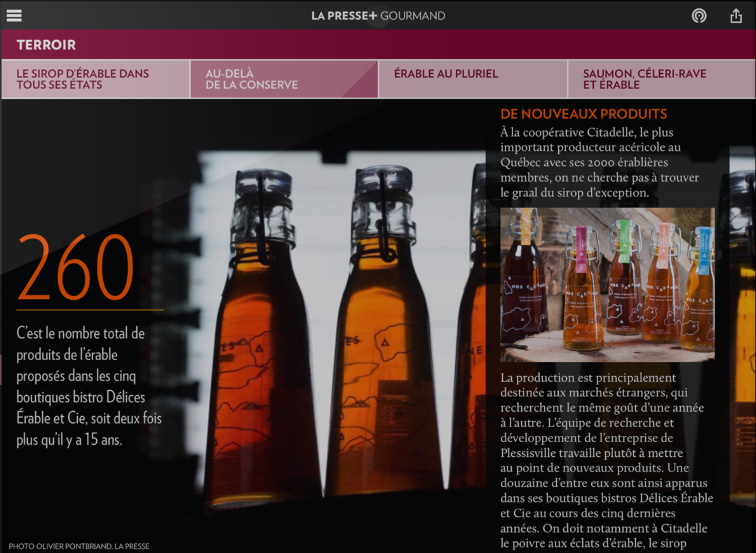The height and width of the screenshot is (553, 756).
Task: Tap the large orange 260 number
Action: [76, 267]
